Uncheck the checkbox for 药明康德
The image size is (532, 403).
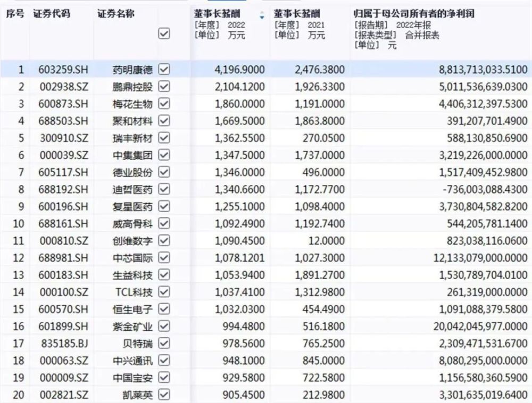164,69
